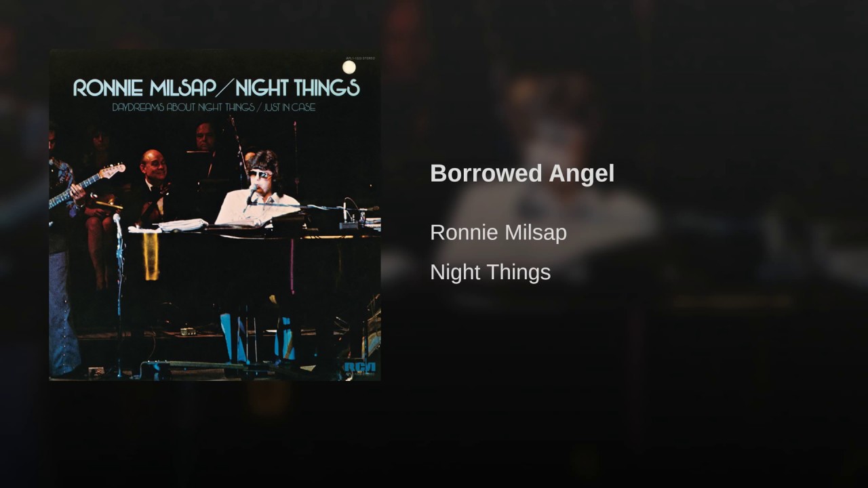Screen dimensions: 868x488
Task: Click the pianist wearing sunglasses
Action: [x=256, y=190]
